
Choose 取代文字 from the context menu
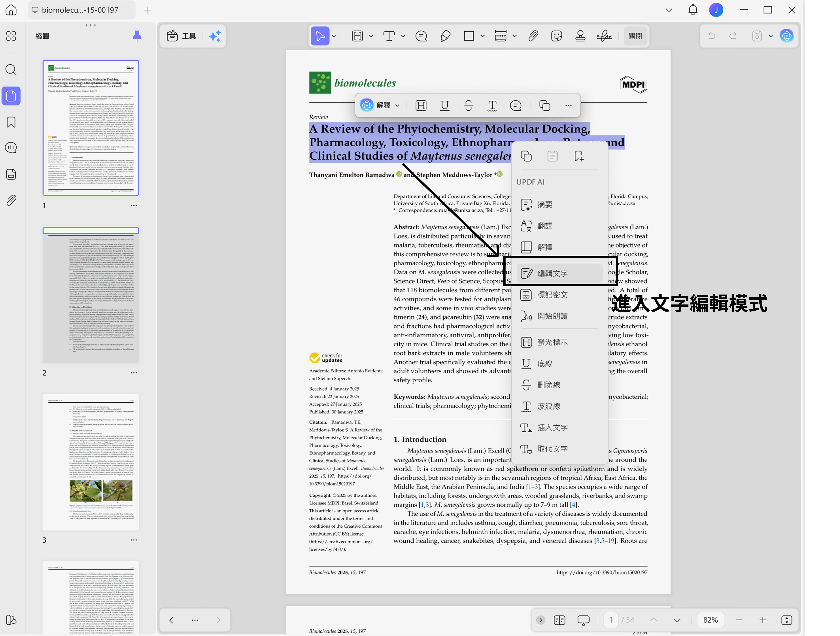pos(559,449)
